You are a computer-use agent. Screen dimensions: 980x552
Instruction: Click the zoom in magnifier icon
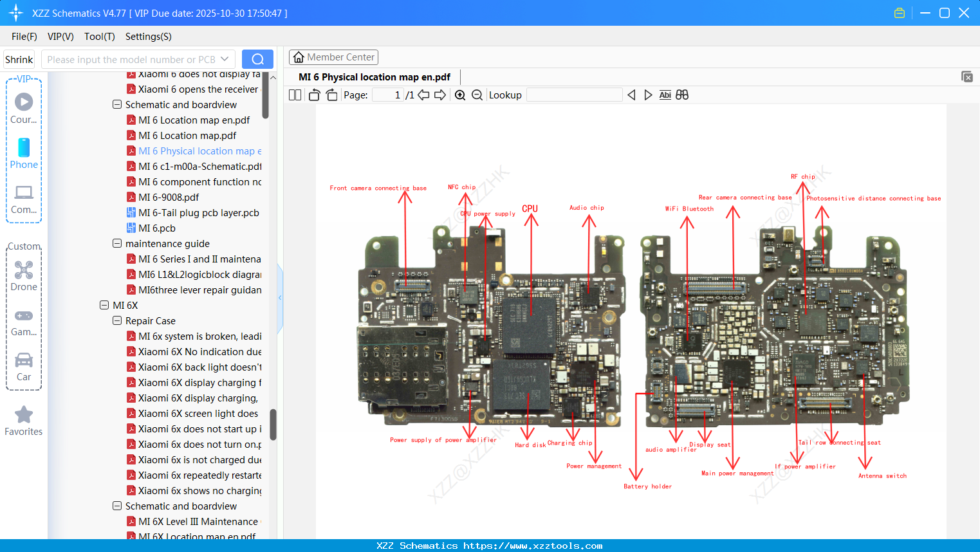click(x=460, y=95)
